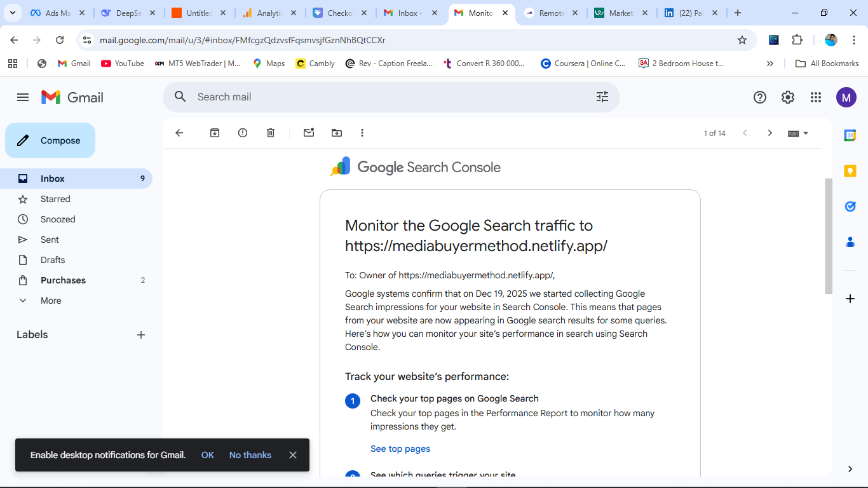Click No thanks on notification prompt
This screenshot has height=488, width=868.
coord(250,455)
